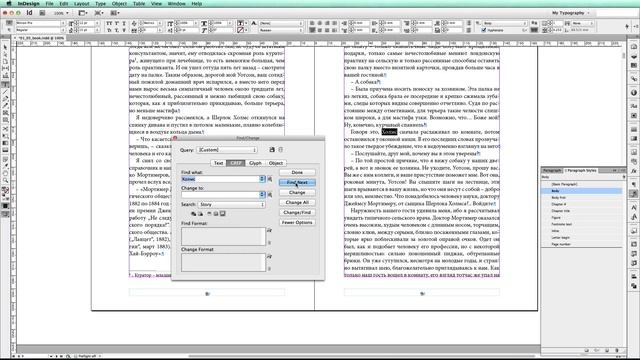Click the All Caps formatting icon
Viewport: 640px width, 360px height.
tap(109, 23)
